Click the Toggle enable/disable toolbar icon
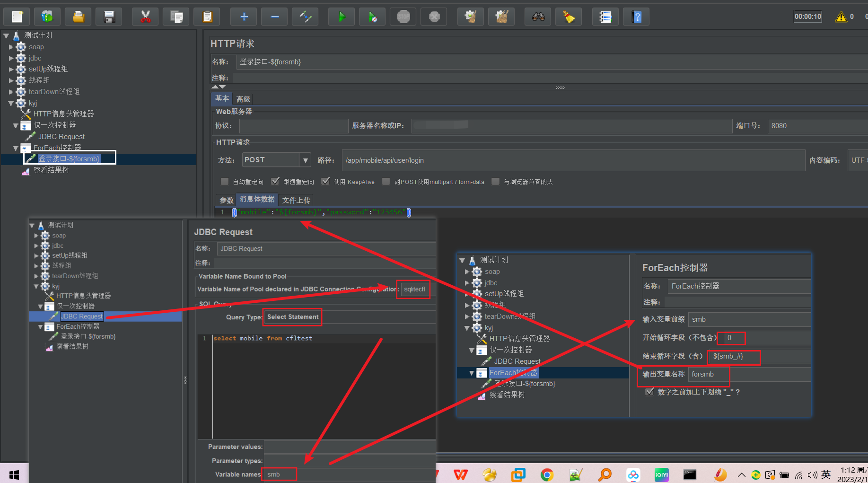 pos(306,17)
